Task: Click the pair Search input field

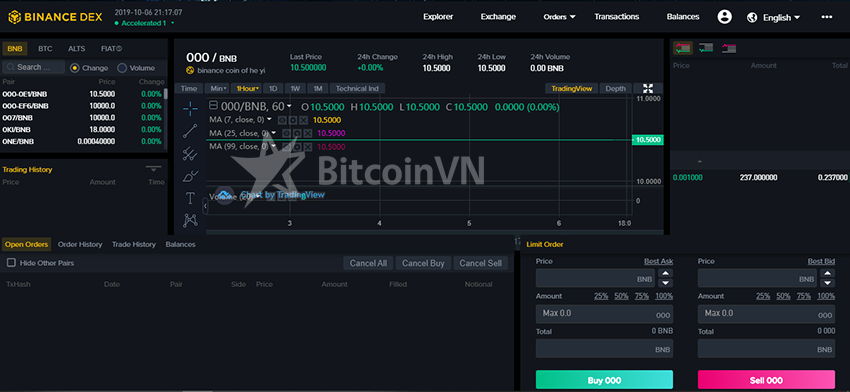Action: pos(34,67)
